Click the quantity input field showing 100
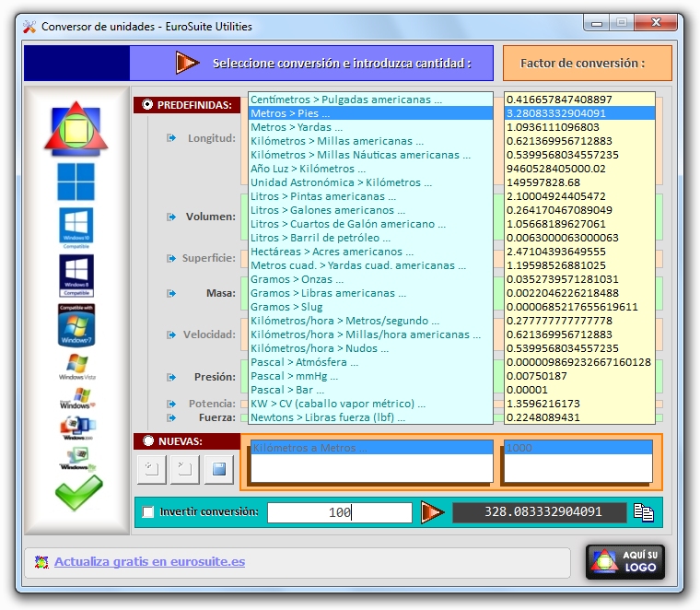Image resolution: width=700 pixels, height=610 pixels. [x=339, y=512]
